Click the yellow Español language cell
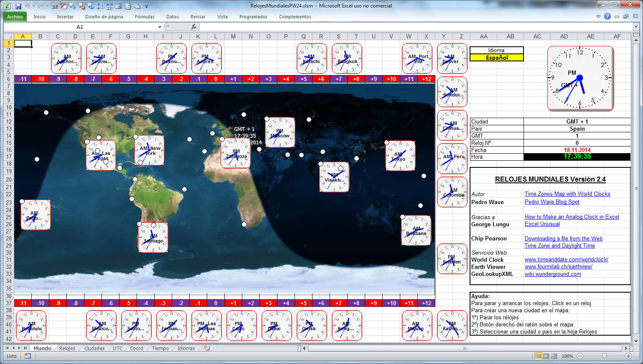 pos(496,58)
